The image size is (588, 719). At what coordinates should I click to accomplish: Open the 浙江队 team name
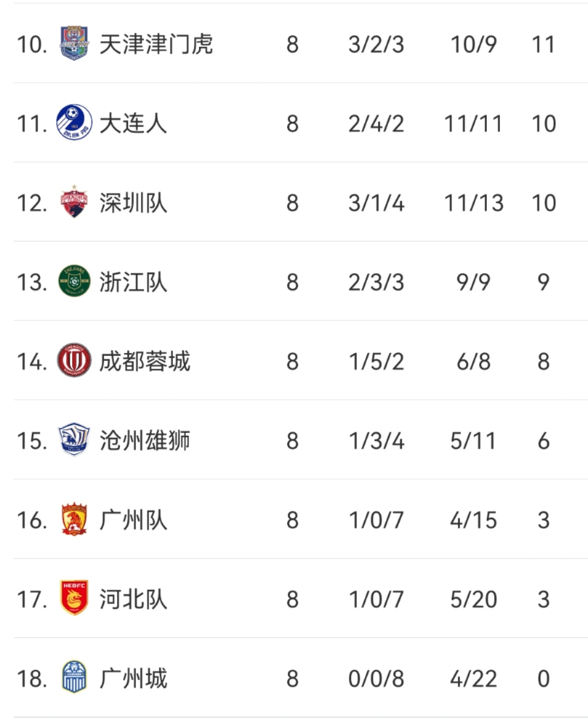click(x=133, y=282)
